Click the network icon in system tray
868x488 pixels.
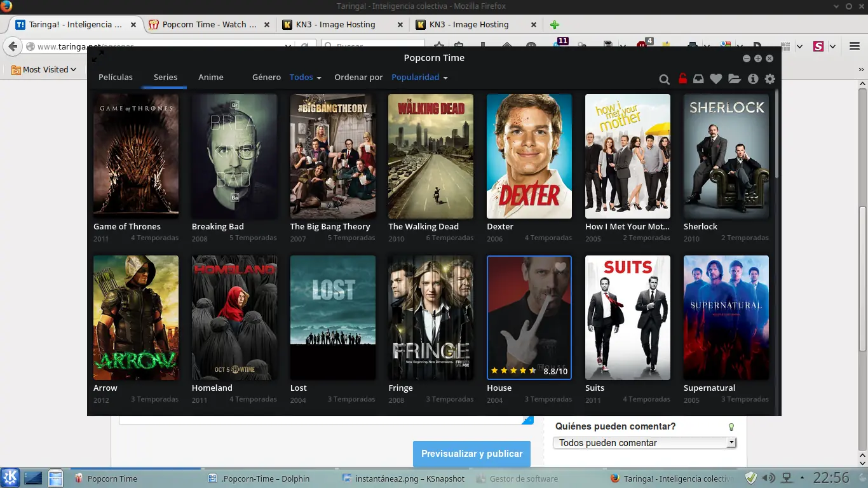pos(786,478)
